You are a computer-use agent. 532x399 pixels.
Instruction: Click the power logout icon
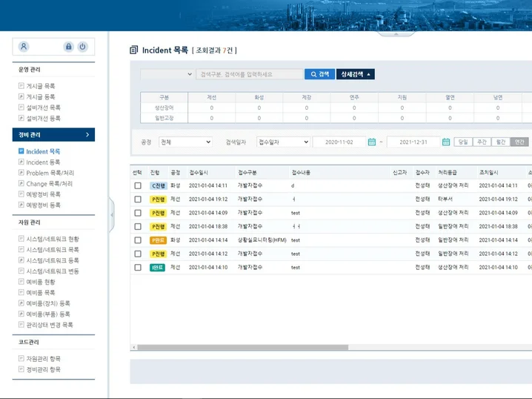(82, 47)
